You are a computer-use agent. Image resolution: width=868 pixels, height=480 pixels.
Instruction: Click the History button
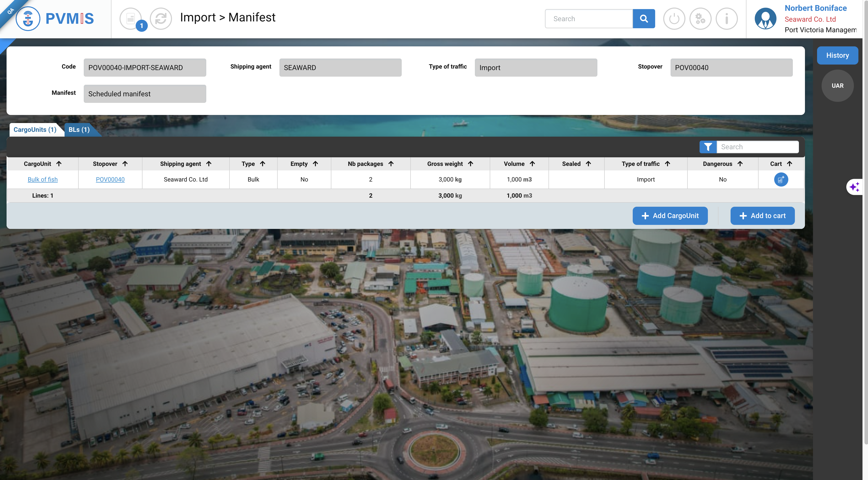point(837,55)
